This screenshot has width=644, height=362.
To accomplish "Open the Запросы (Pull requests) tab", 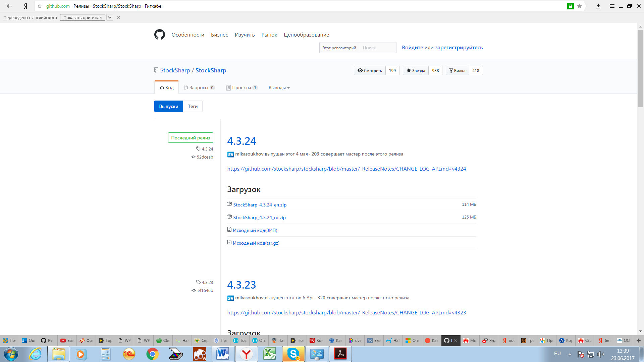I will pos(199,87).
